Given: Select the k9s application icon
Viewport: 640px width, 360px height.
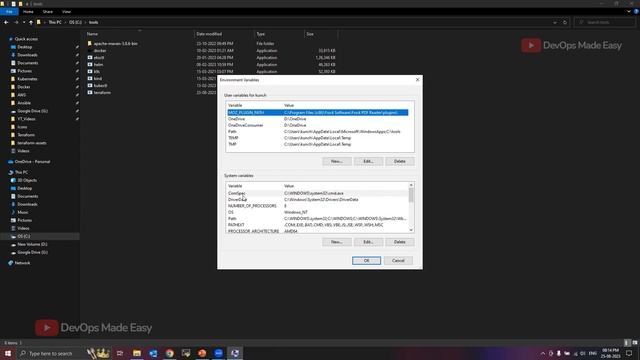Looking at the screenshot, I should pos(90,71).
